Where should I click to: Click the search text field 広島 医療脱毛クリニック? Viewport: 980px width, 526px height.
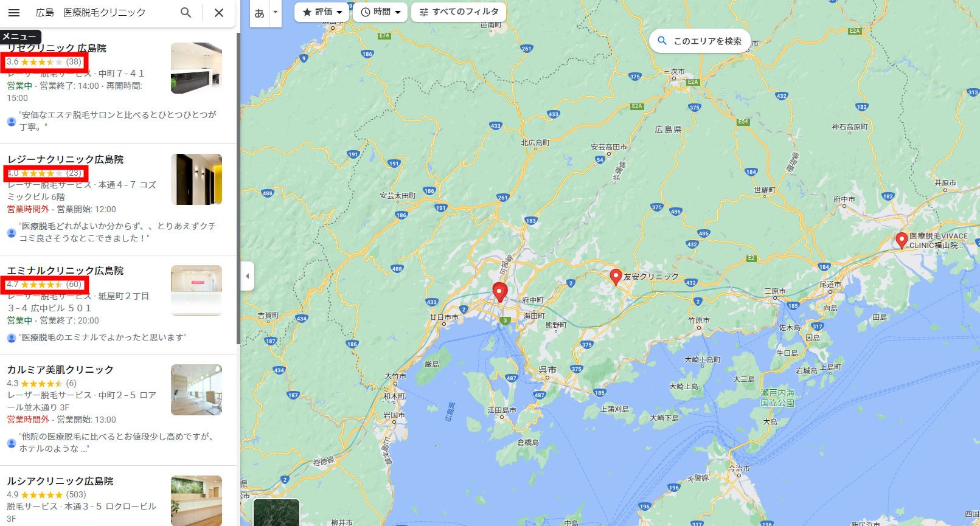103,12
